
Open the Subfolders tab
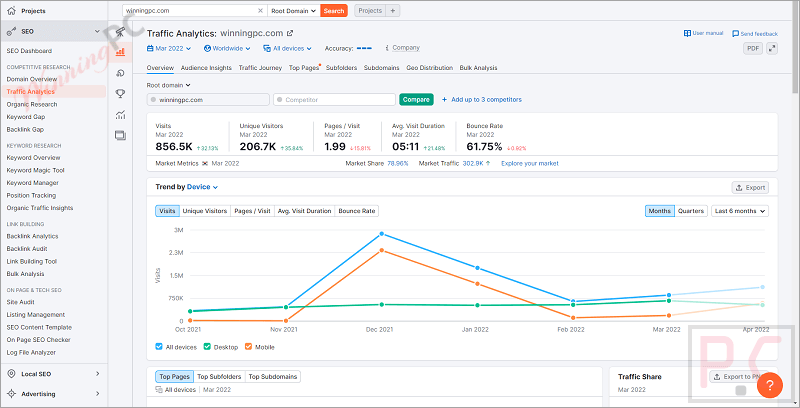point(341,68)
